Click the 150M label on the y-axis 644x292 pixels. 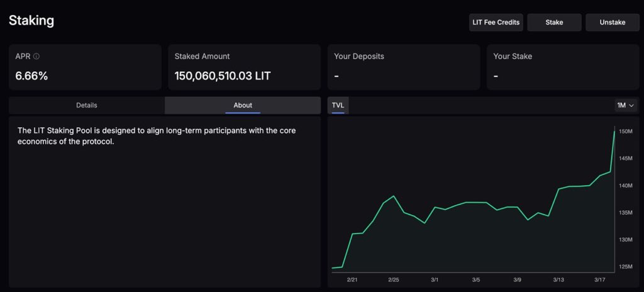click(x=625, y=132)
